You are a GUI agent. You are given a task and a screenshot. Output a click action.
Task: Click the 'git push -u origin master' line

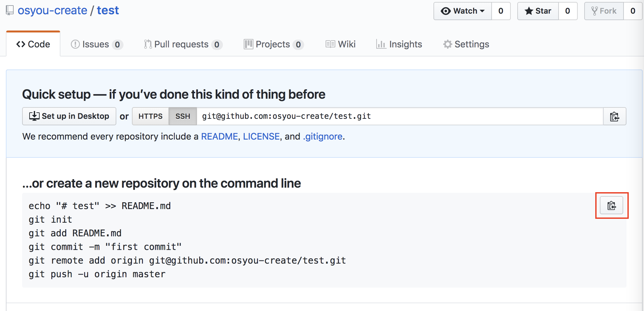[x=97, y=274]
